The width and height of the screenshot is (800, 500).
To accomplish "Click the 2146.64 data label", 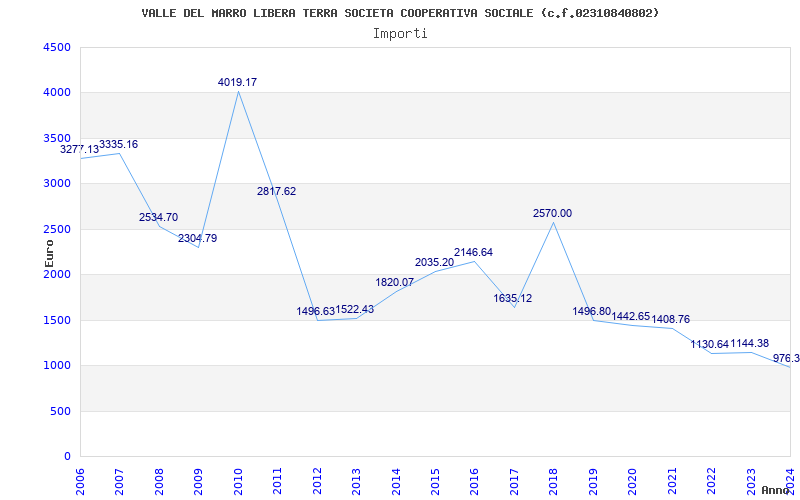I will click(x=473, y=253).
